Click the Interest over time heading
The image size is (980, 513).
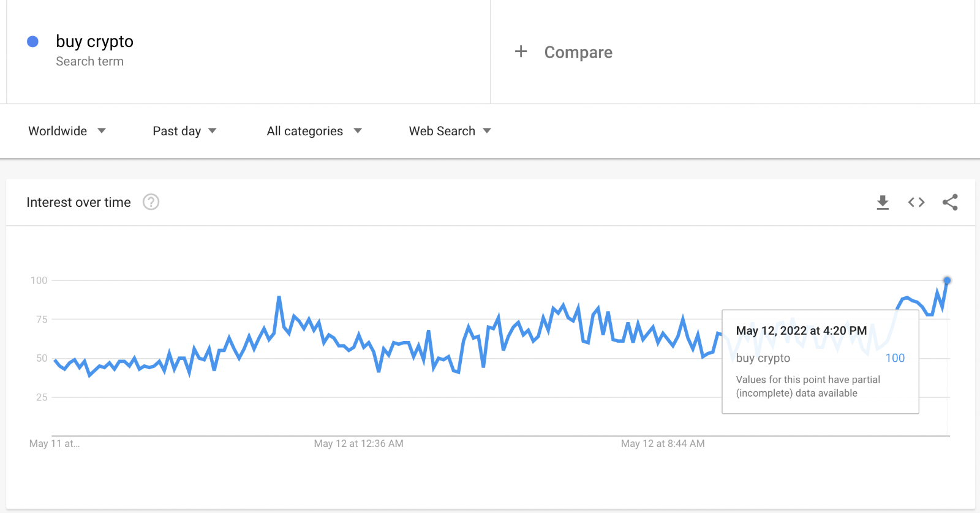coord(78,203)
